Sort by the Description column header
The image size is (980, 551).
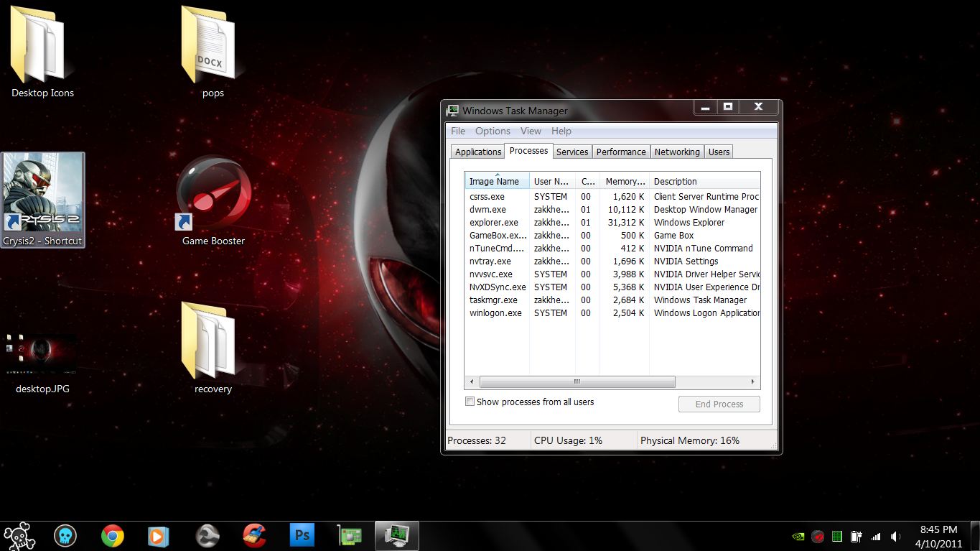pos(704,181)
